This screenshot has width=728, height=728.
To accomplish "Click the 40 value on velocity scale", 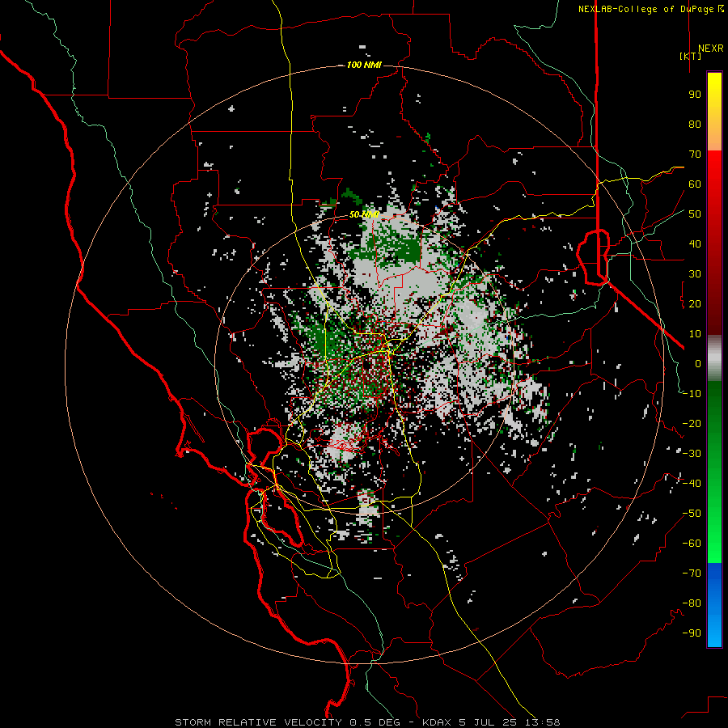I will pos(695,243).
